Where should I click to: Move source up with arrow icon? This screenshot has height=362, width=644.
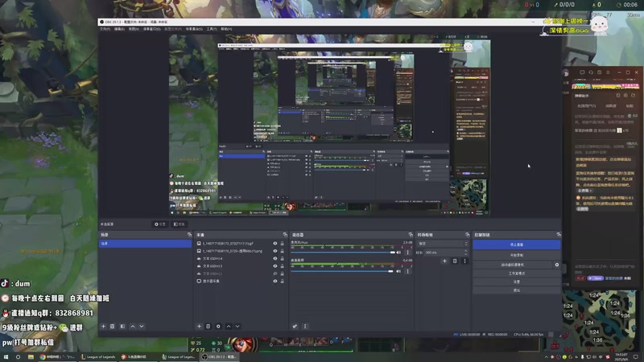point(229,327)
